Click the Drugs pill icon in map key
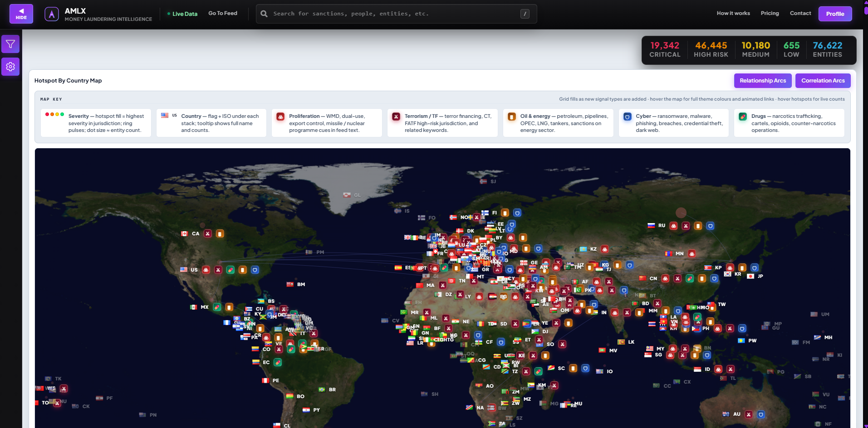The image size is (868, 428). point(743,117)
